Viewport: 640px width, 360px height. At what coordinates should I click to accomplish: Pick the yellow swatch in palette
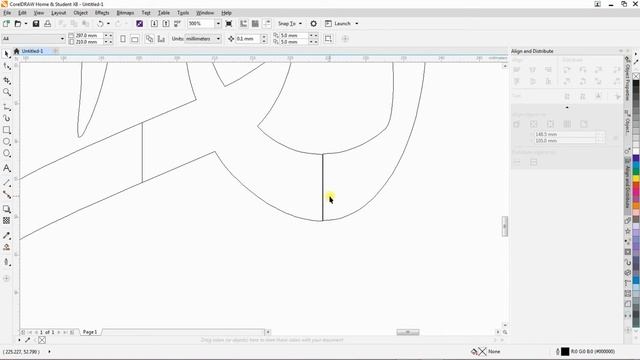pos(636,178)
